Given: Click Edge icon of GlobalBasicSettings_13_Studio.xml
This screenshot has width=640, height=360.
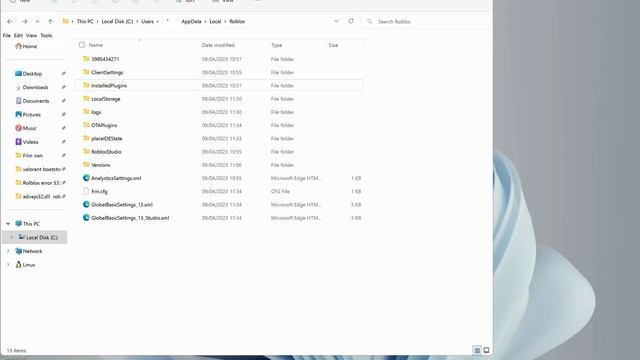Looking at the screenshot, I should coord(86,218).
